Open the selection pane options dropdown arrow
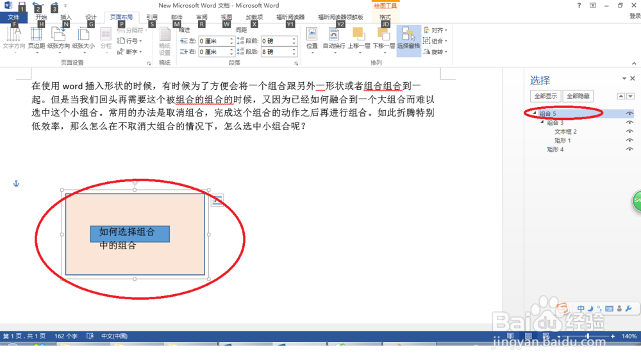The image size is (641, 364). click(x=624, y=78)
